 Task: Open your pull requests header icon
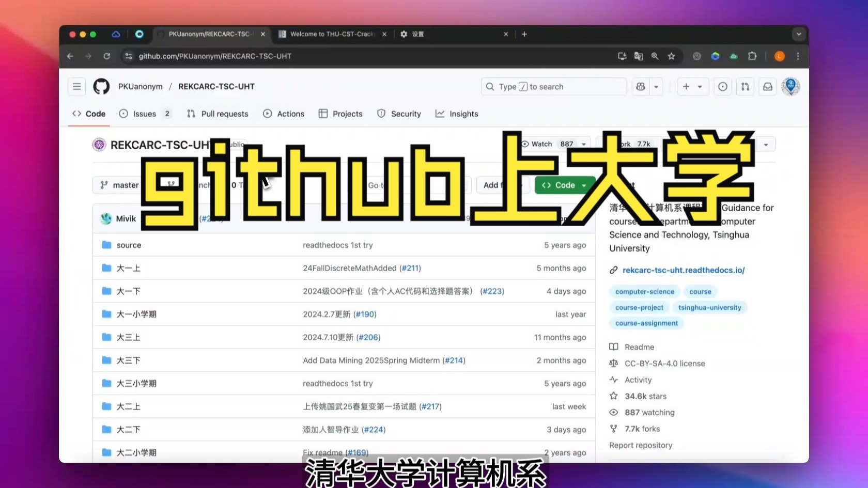[745, 87]
